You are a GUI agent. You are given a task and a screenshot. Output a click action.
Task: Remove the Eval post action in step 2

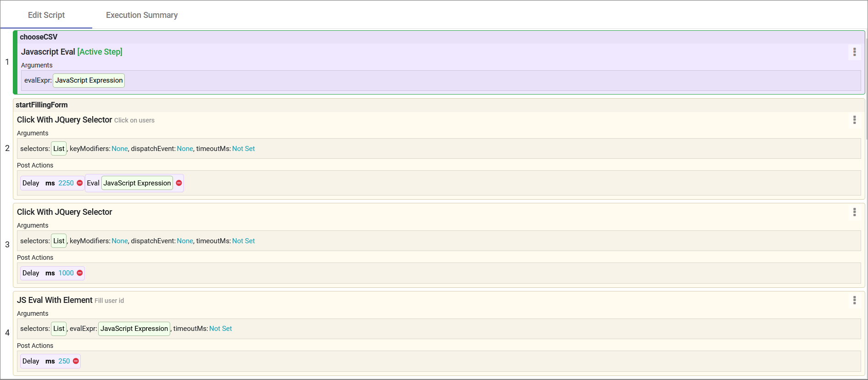click(x=179, y=183)
